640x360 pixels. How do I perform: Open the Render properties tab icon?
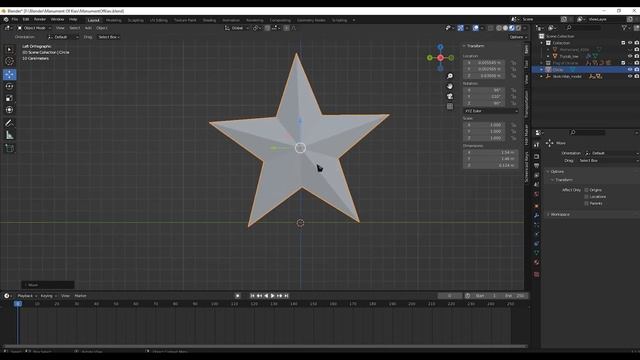coord(536,157)
